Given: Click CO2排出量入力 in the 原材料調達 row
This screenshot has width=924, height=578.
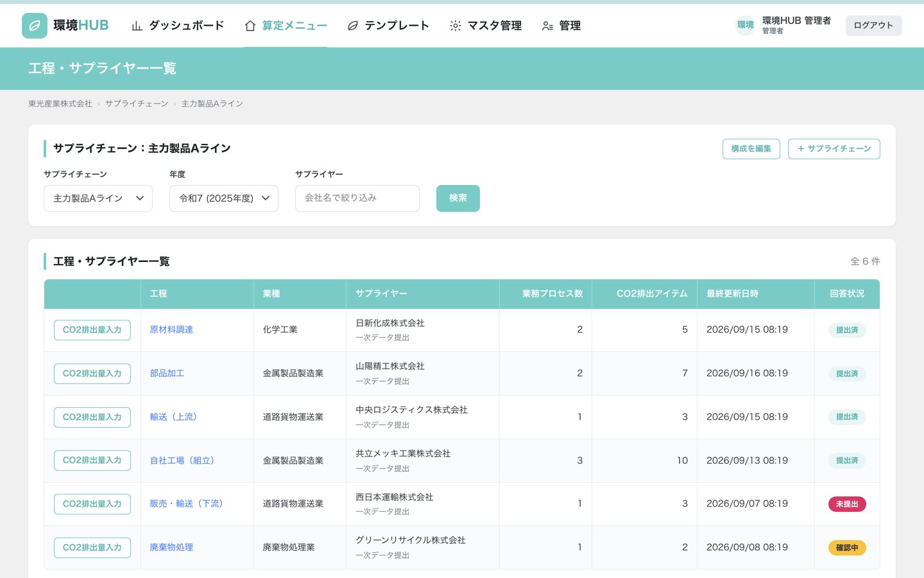Looking at the screenshot, I should pyautogui.click(x=92, y=330).
